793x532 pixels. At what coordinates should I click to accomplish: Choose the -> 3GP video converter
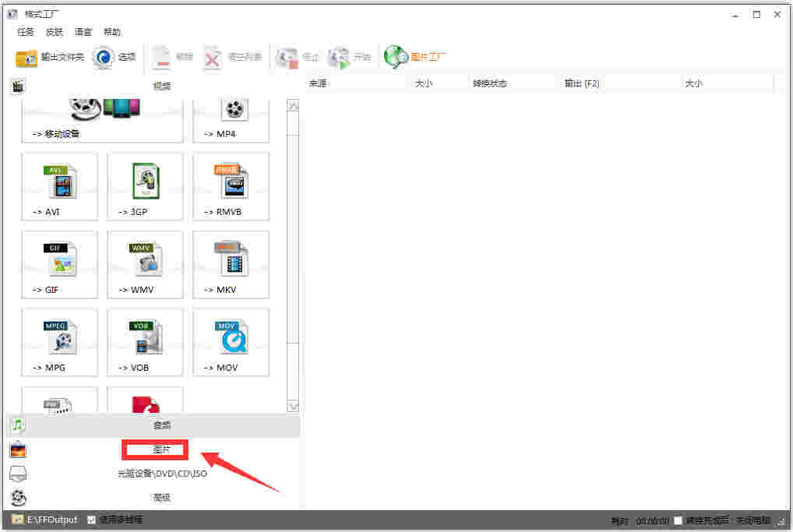click(x=145, y=187)
